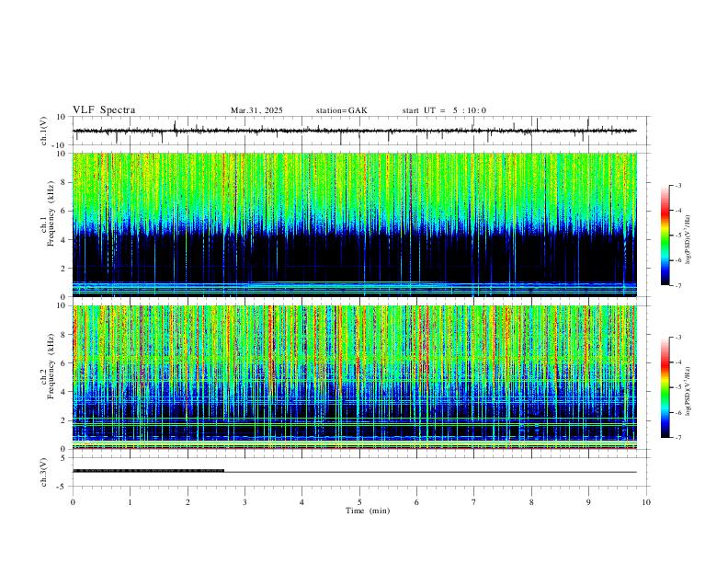Click the 'ch.3(V)' axis label

44,472
